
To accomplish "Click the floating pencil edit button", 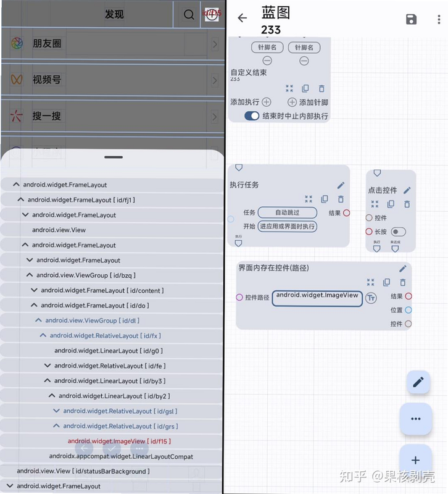I will tap(418, 382).
